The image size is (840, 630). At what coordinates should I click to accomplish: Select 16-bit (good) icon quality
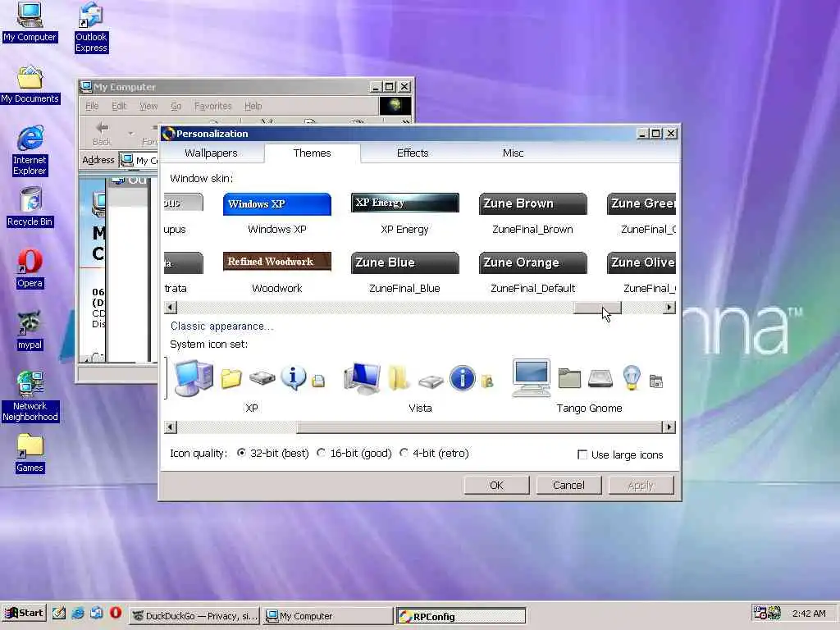click(x=354, y=453)
